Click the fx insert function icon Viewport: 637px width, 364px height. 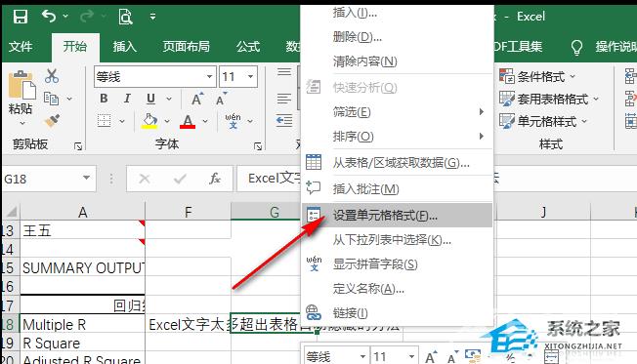click(215, 179)
